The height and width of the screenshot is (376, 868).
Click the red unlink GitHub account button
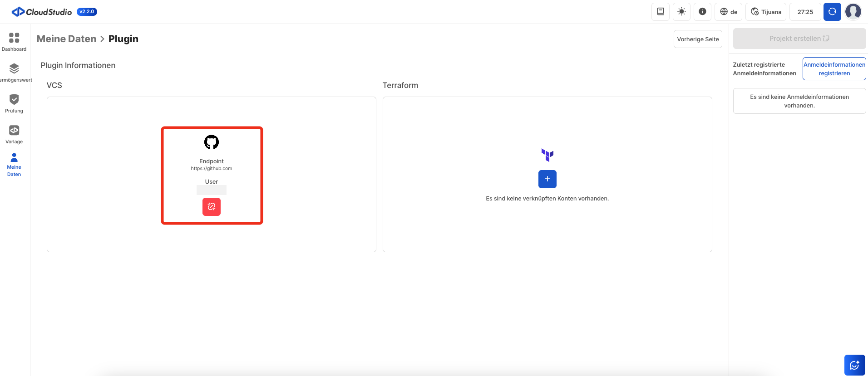pos(212,207)
